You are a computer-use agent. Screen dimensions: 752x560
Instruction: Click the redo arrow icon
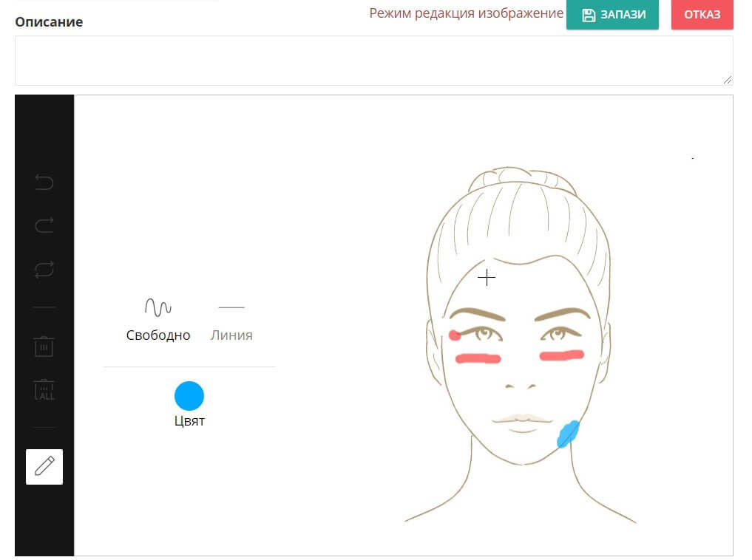point(44,225)
